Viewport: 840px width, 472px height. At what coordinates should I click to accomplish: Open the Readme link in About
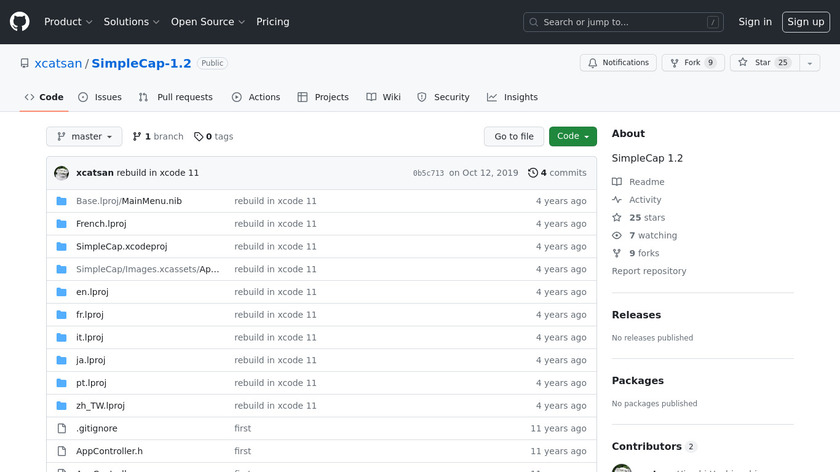[x=646, y=182]
